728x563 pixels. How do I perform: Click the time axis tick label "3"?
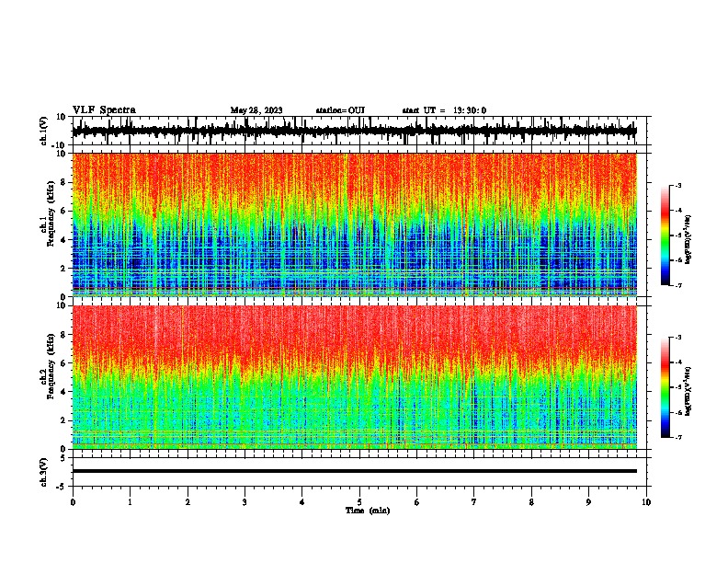[245, 502]
